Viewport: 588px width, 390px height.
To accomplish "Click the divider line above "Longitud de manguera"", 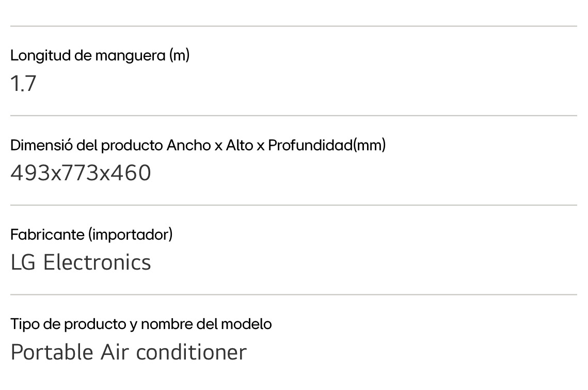I will click(293, 26).
